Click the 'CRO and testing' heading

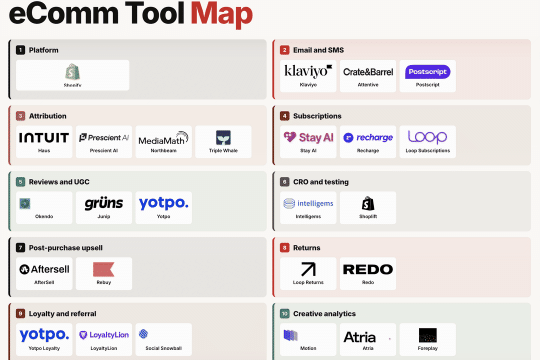point(321,182)
